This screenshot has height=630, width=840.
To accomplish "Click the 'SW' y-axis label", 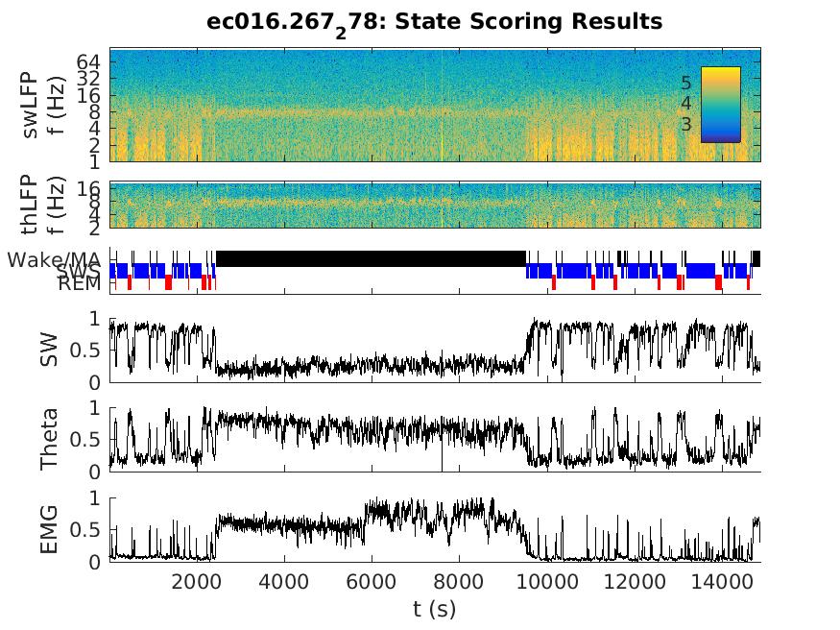I will [x=49, y=351].
